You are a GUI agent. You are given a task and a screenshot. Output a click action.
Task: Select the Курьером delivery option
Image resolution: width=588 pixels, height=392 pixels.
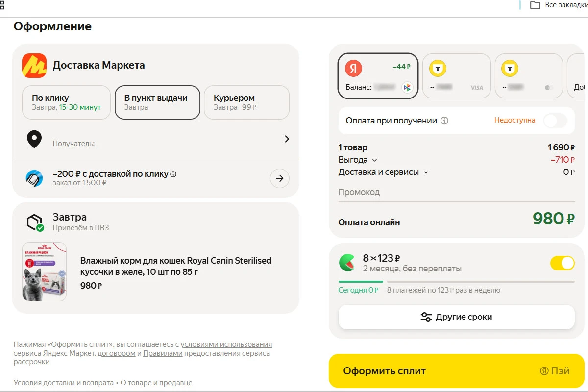pyautogui.click(x=246, y=102)
